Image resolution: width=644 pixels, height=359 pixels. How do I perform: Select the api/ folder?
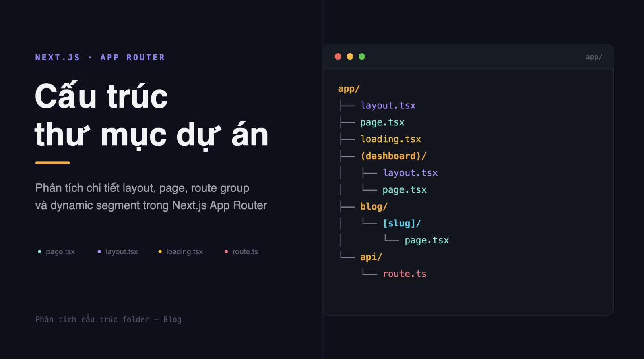371,257
